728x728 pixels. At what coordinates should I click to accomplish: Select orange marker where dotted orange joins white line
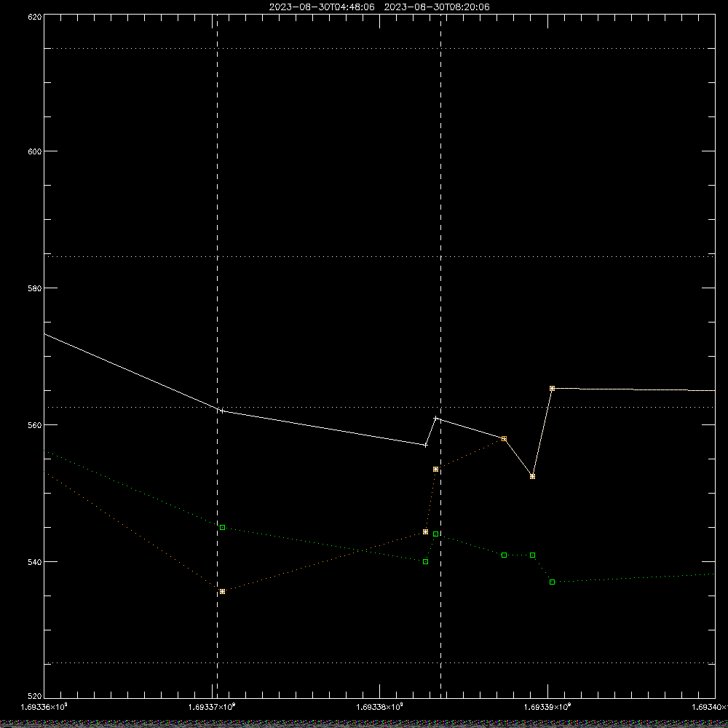click(505, 439)
